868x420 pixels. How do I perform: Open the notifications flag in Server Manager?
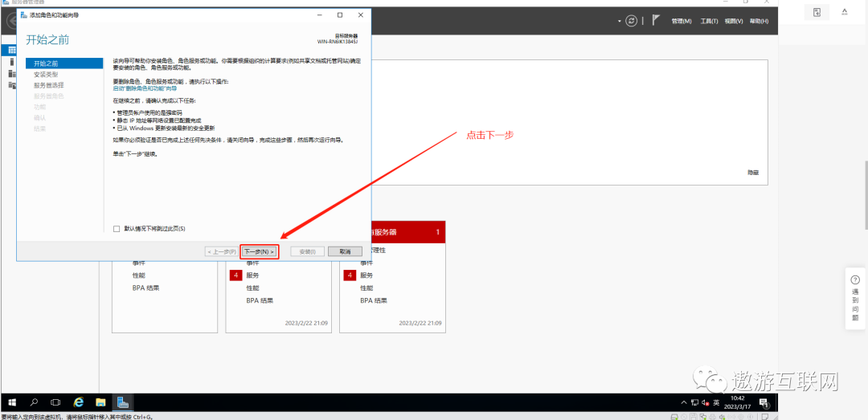(656, 20)
